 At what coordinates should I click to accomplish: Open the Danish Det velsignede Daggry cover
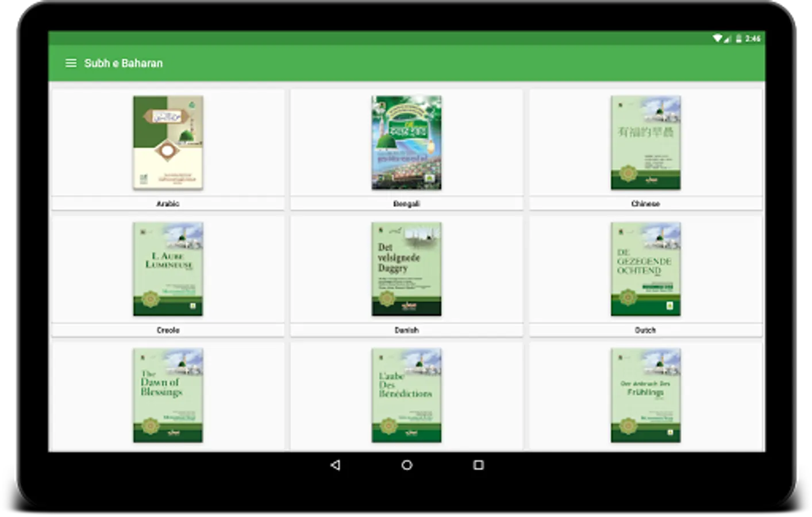coord(406,269)
